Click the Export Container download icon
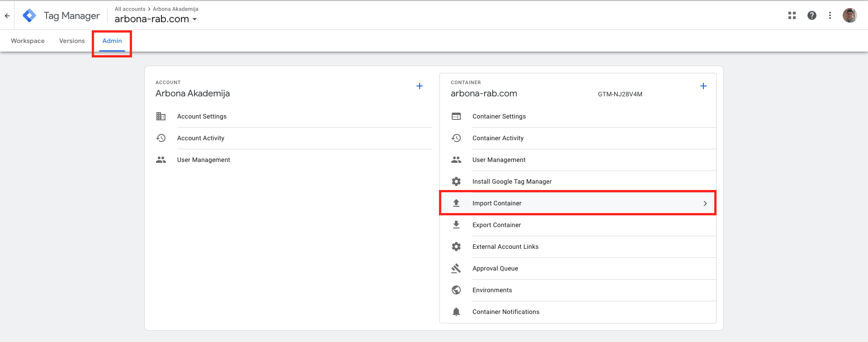The height and width of the screenshot is (342, 868). point(456,225)
